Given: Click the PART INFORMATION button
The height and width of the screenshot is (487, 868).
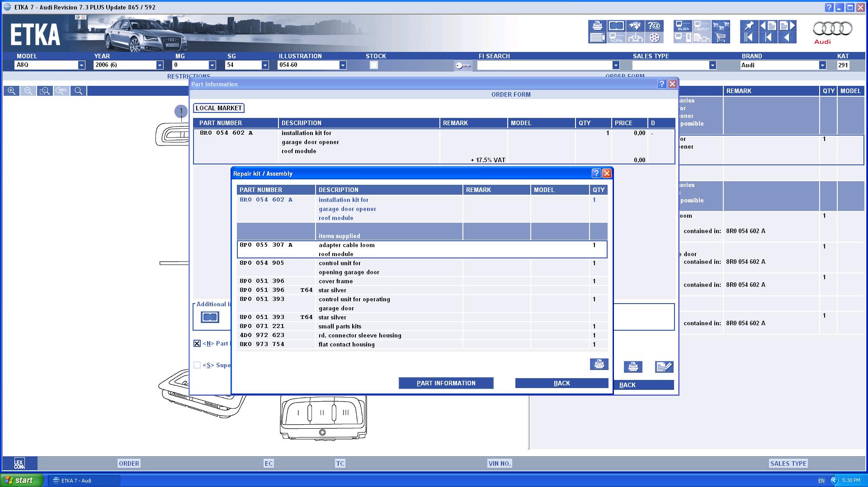Looking at the screenshot, I should click(x=446, y=383).
